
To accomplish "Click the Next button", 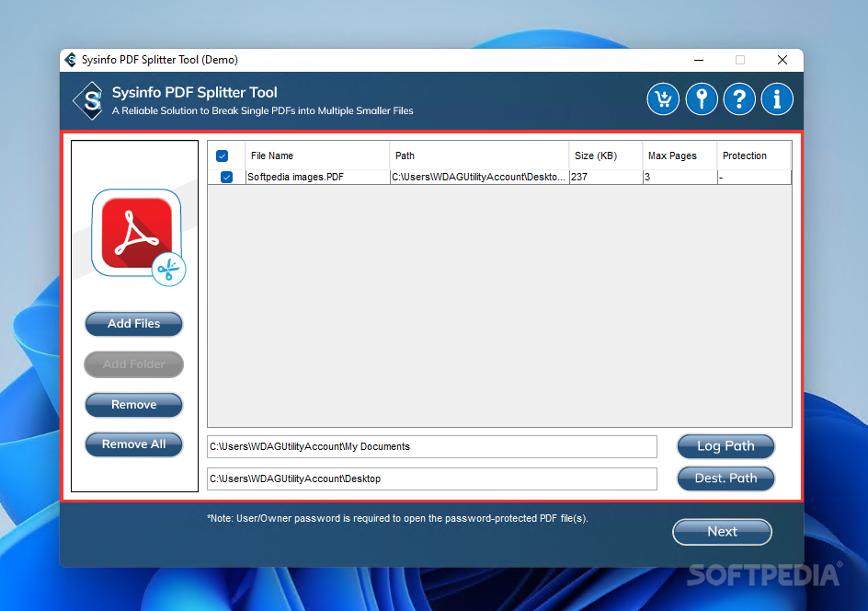I will tap(722, 532).
